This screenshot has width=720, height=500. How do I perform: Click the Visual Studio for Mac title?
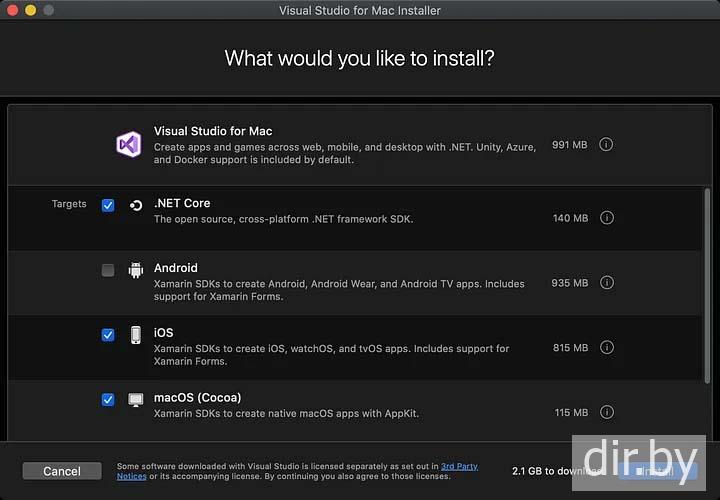click(213, 131)
